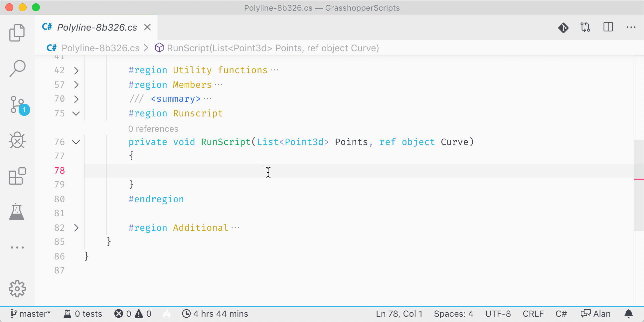Viewport: 644px width, 322px height.
Task: Open the Manage settings gear
Action: click(17, 288)
